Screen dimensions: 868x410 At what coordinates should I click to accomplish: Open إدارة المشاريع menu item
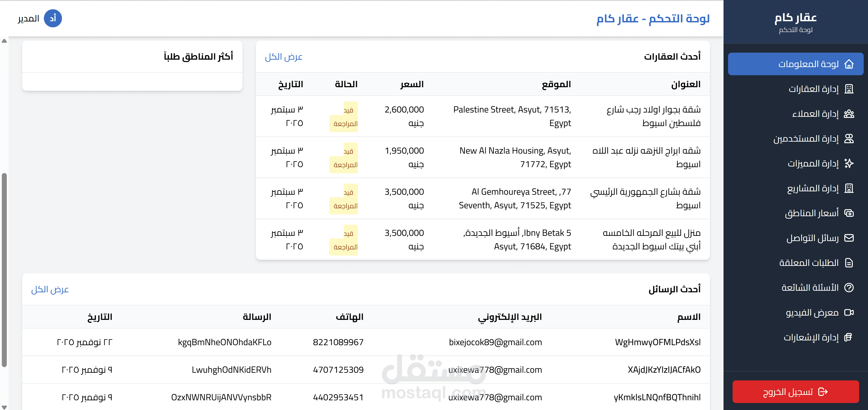click(x=813, y=188)
